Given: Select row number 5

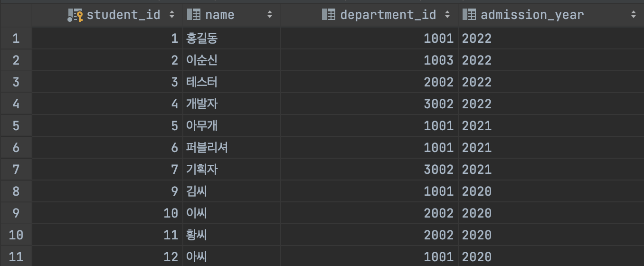Looking at the screenshot, I should pos(16,126).
